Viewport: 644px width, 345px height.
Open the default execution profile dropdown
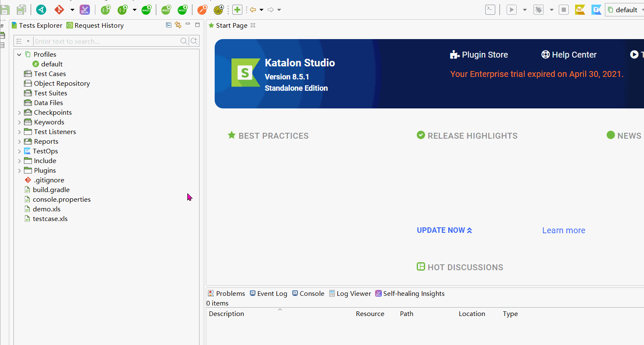point(625,10)
